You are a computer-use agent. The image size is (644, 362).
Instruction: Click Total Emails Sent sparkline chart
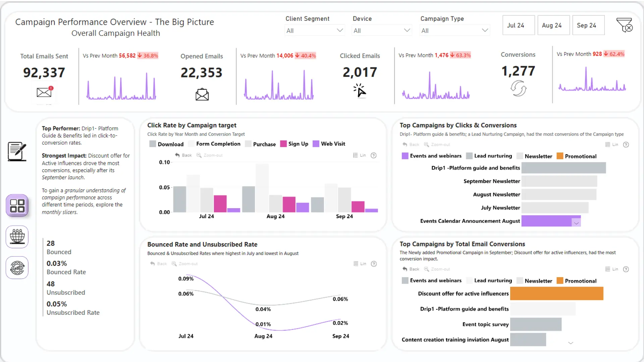tap(121, 86)
